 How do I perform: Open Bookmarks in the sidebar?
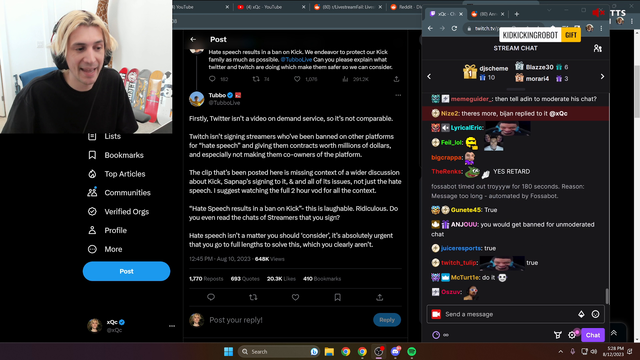116,155
